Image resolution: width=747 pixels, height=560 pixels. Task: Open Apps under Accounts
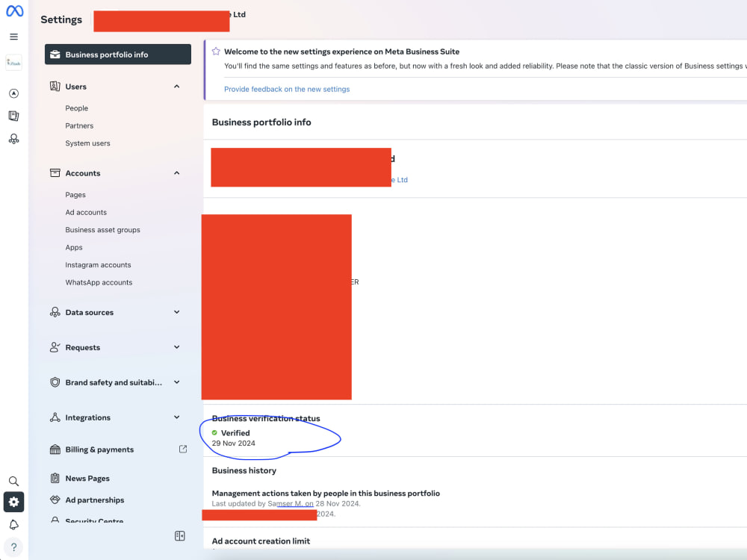click(74, 247)
